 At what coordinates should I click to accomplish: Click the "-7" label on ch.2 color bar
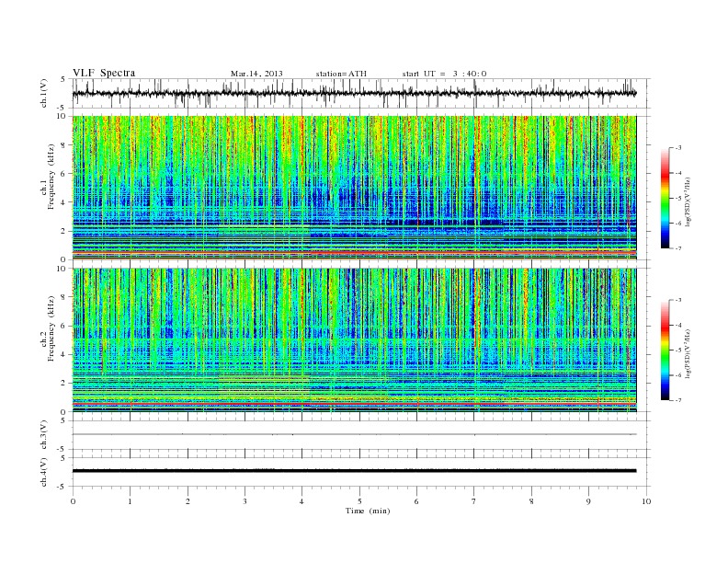[678, 400]
